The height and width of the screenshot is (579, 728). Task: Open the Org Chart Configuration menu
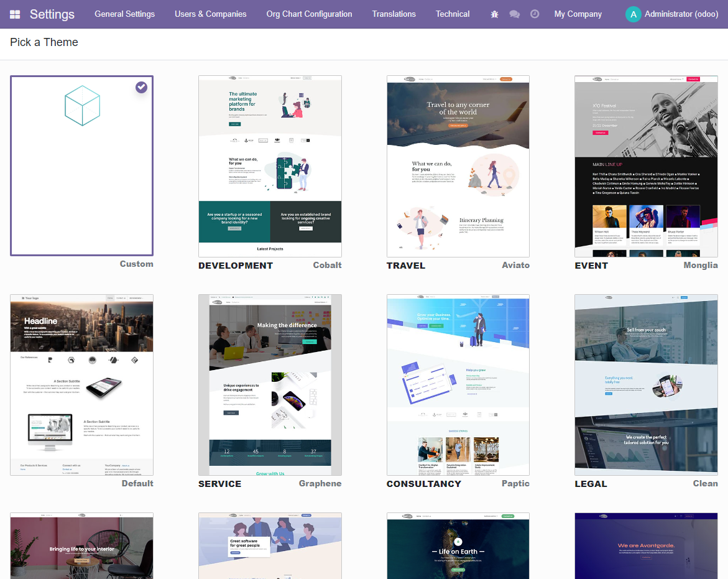click(x=309, y=14)
